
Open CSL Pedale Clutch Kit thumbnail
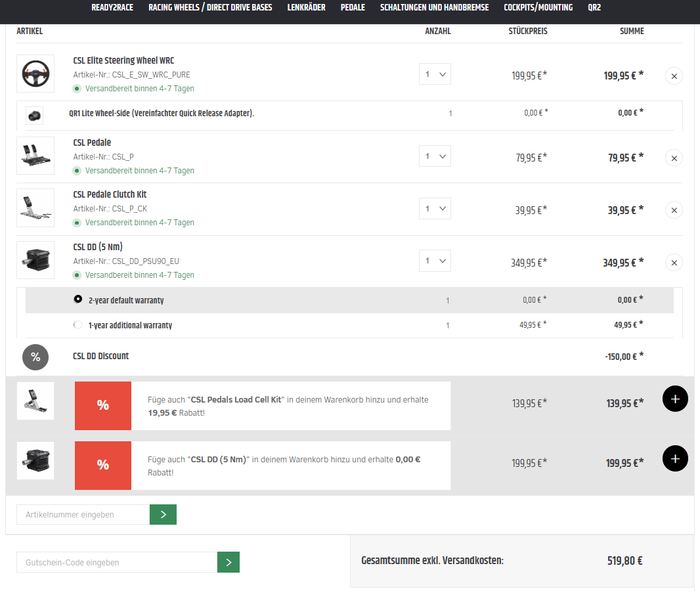tap(35, 208)
